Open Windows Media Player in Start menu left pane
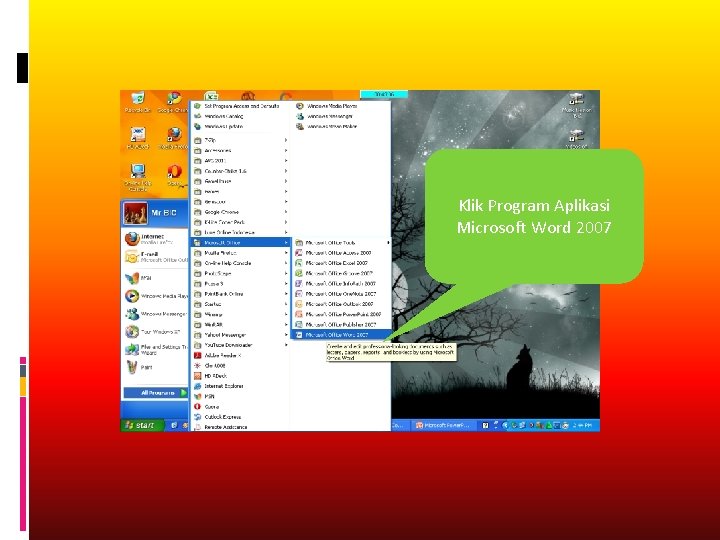 (156, 296)
